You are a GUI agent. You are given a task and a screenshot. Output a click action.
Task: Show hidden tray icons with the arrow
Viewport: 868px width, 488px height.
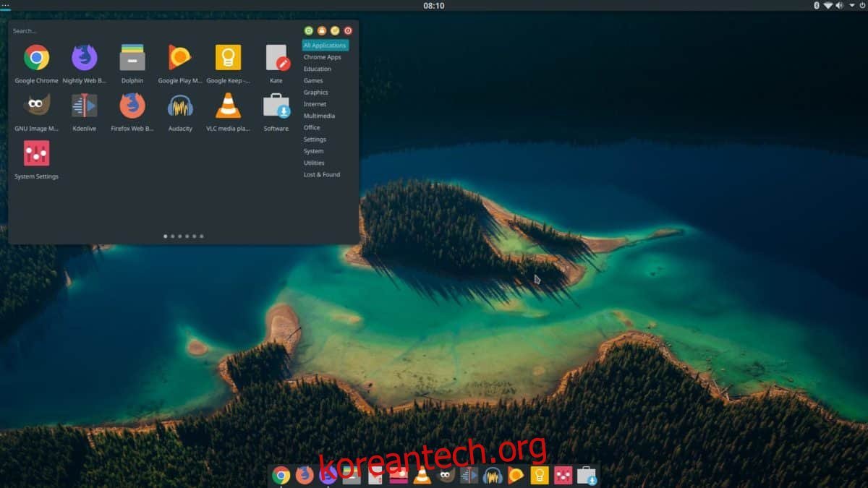tap(851, 5)
